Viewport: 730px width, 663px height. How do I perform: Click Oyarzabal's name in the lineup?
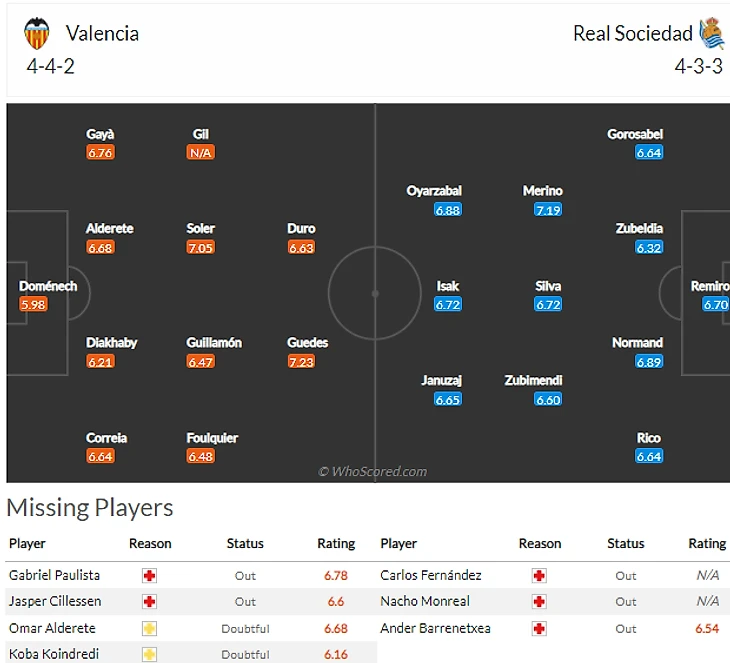pyautogui.click(x=434, y=191)
